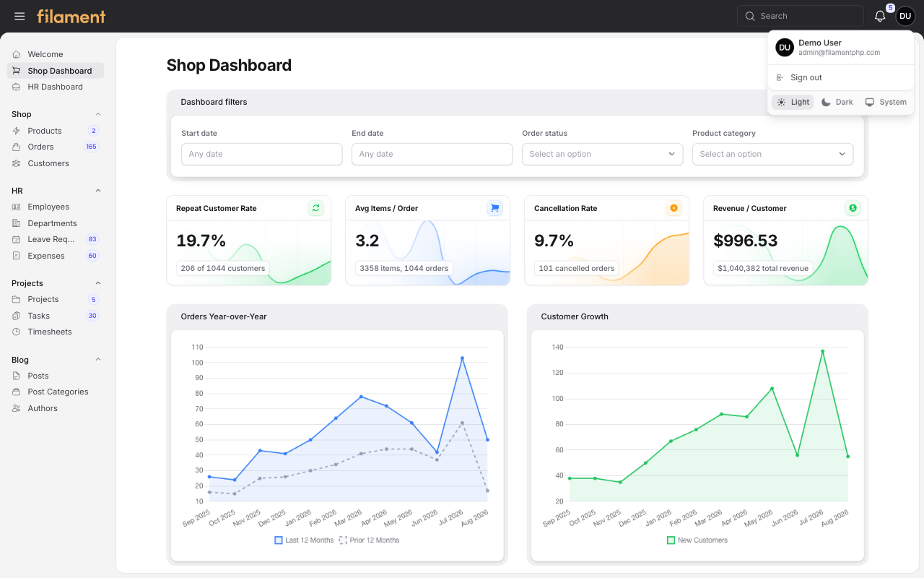Collapse the HR sidebar group
Image resolution: width=924 pixels, height=578 pixels.
point(98,191)
